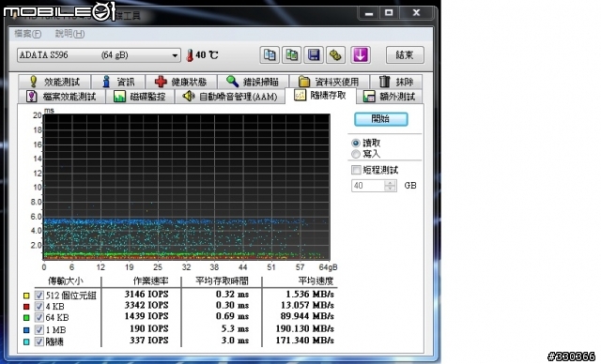Screen dimensions: 601x364
Task: Click the 89.944 MB/s speed value
Action: point(307,316)
